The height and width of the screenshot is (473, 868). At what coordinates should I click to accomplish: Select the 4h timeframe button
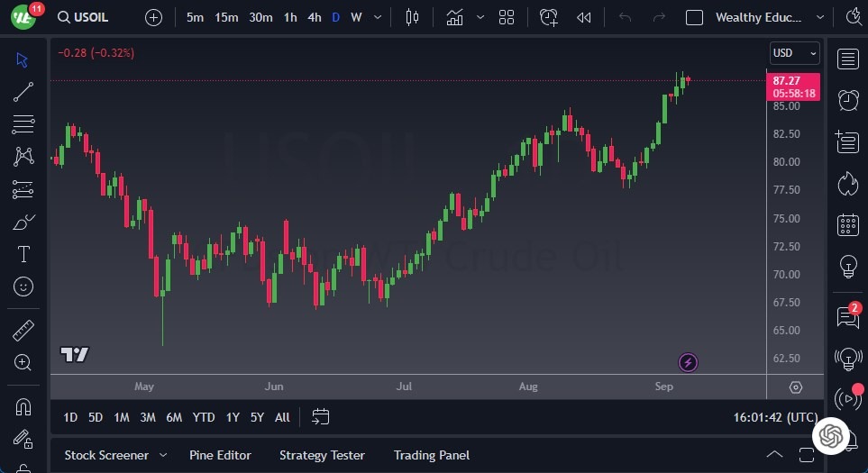[x=314, y=17]
